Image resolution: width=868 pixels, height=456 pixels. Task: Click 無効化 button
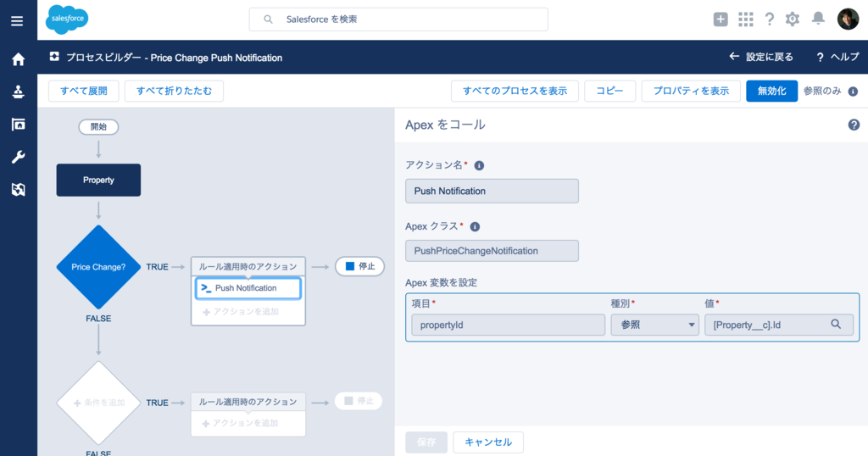[771, 92]
